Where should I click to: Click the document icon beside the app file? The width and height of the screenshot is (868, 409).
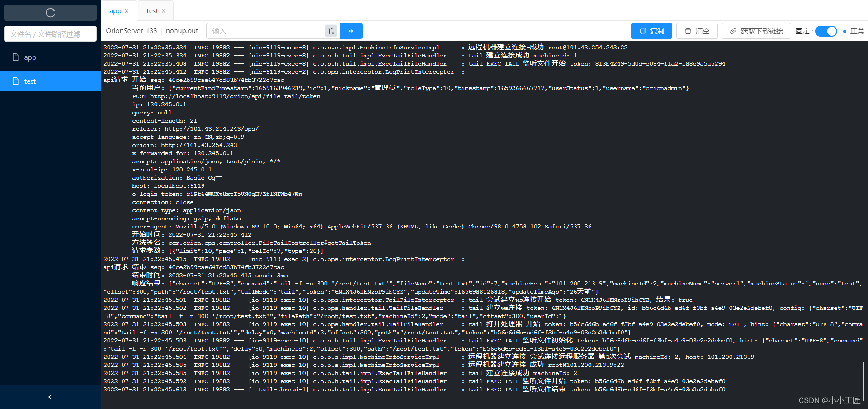click(16, 57)
